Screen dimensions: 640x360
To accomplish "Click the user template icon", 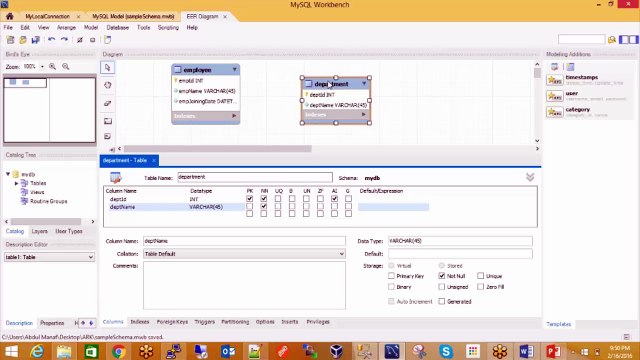I will click(x=555, y=96).
